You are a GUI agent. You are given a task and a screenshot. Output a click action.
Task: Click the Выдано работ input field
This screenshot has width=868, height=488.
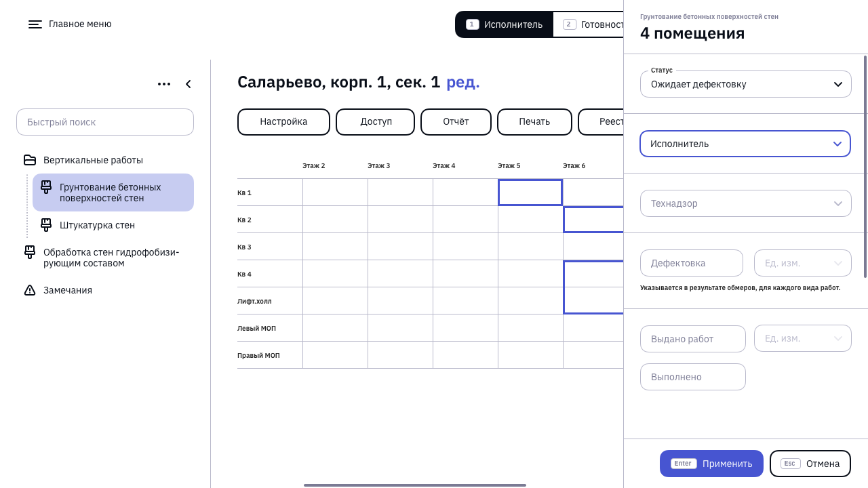point(693,339)
